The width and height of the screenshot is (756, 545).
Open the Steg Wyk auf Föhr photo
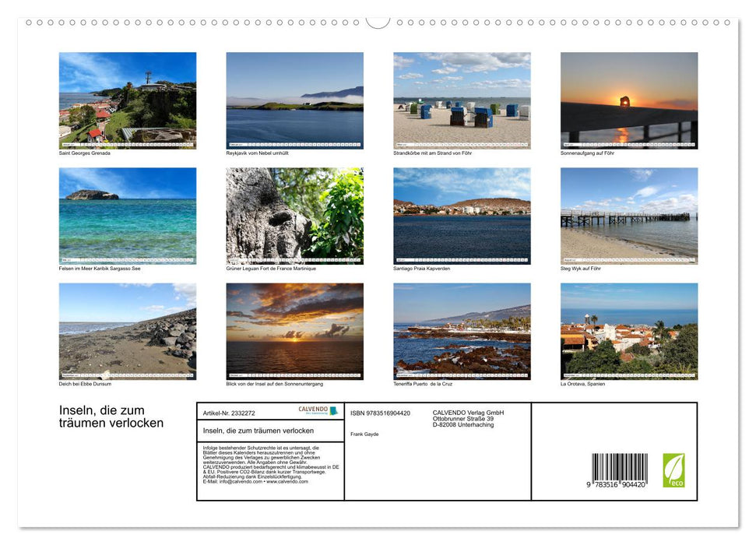click(629, 216)
